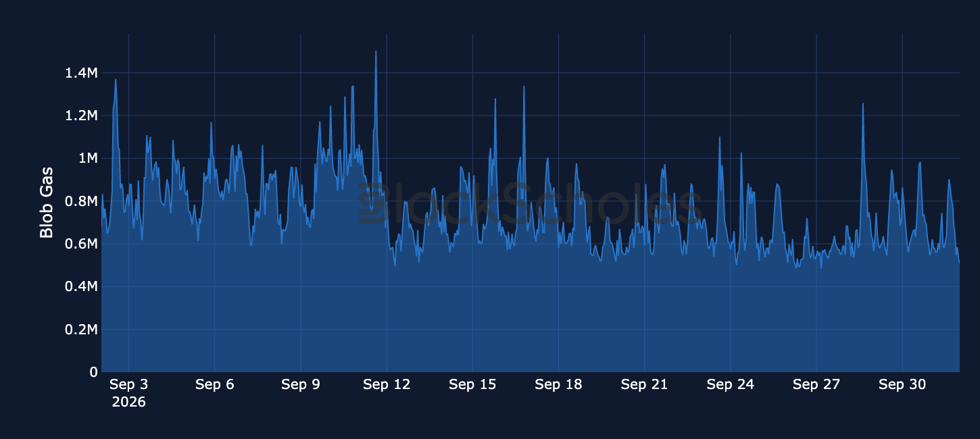Click the 1.2M y-axis tick label
The width and height of the screenshot is (980, 439).
pos(81,115)
